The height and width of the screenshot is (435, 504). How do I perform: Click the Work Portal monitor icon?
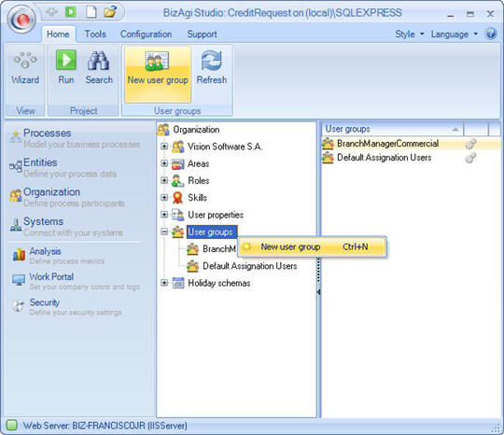click(x=19, y=280)
